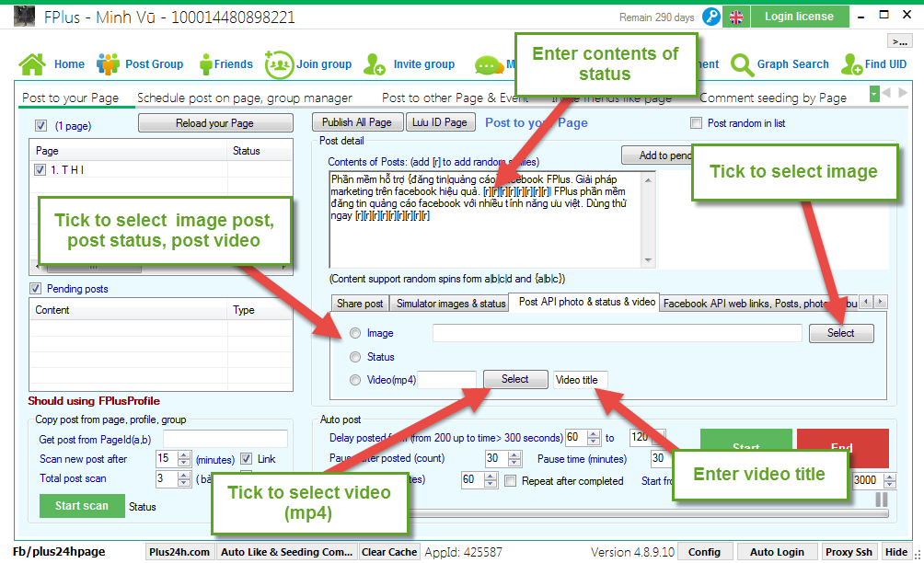The image size is (924, 563).
Task: Click the green Friends person icon
Action: [205, 64]
